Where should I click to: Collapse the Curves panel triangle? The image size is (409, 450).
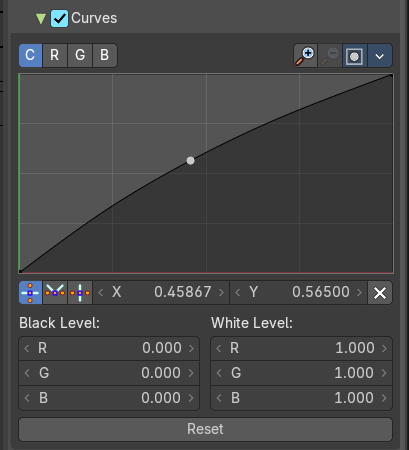pyautogui.click(x=41, y=19)
